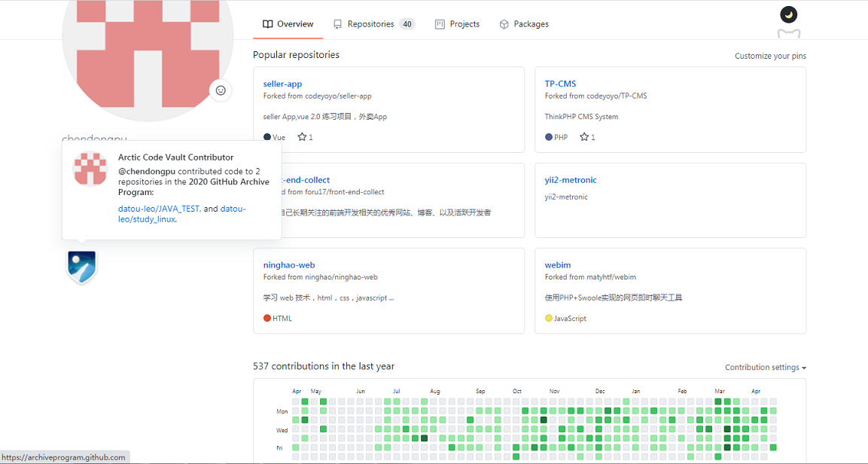Click the Arctic Code Vault badge icon
The image size is (868, 464).
81,267
